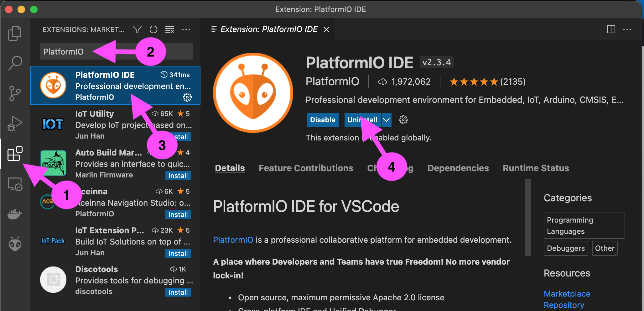644x311 pixels.
Task: Click the Marlin extension logo icon
Action: click(53, 163)
